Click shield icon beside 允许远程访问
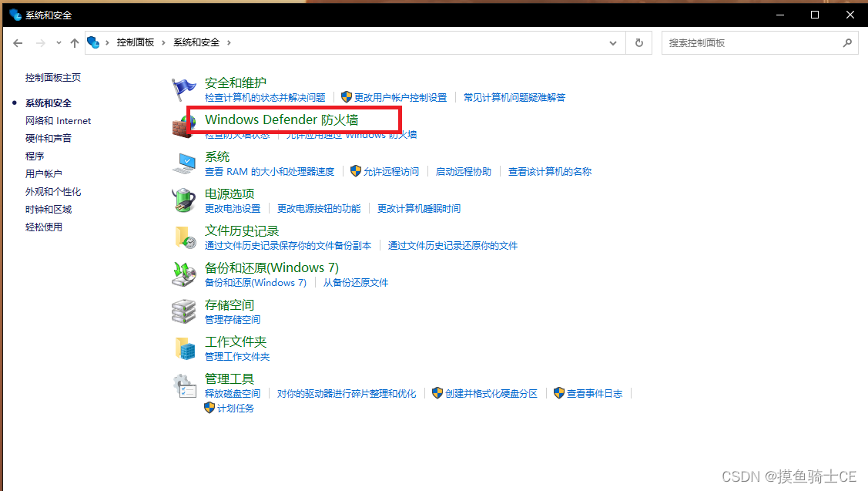The height and width of the screenshot is (491, 868). [355, 171]
